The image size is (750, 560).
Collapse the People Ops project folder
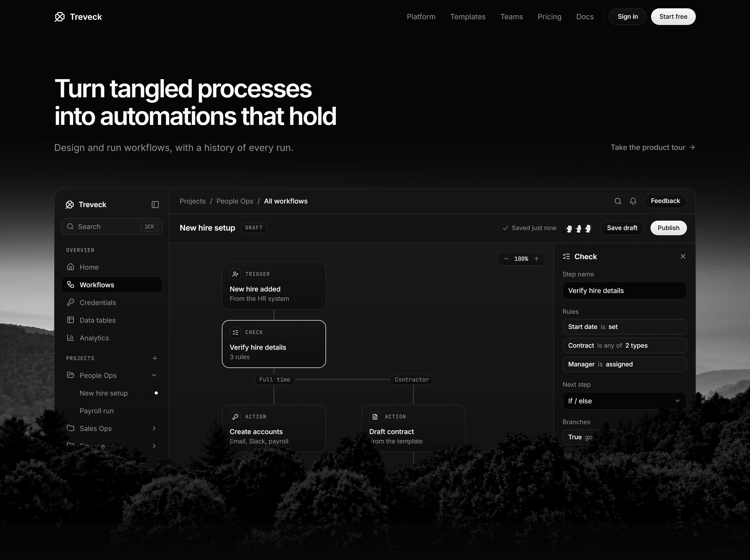click(x=154, y=375)
